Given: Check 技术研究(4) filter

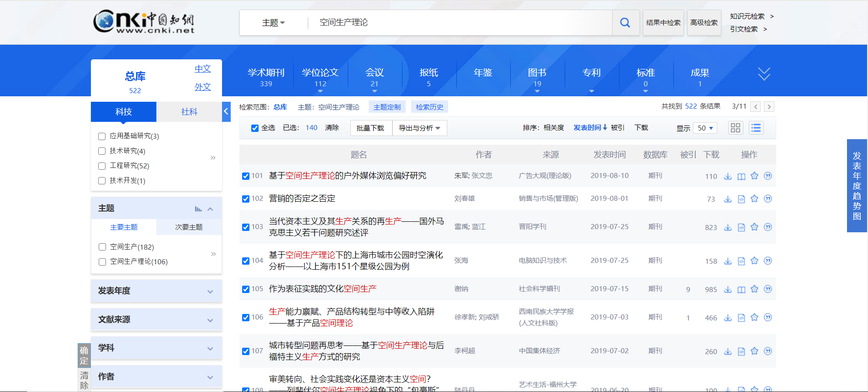Looking at the screenshot, I should 102,151.
